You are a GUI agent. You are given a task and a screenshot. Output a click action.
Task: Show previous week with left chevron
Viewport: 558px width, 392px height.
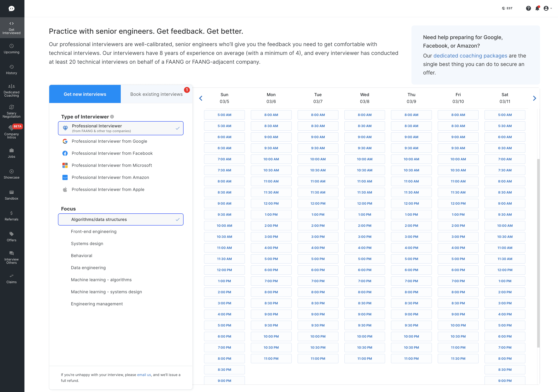(x=201, y=98)
